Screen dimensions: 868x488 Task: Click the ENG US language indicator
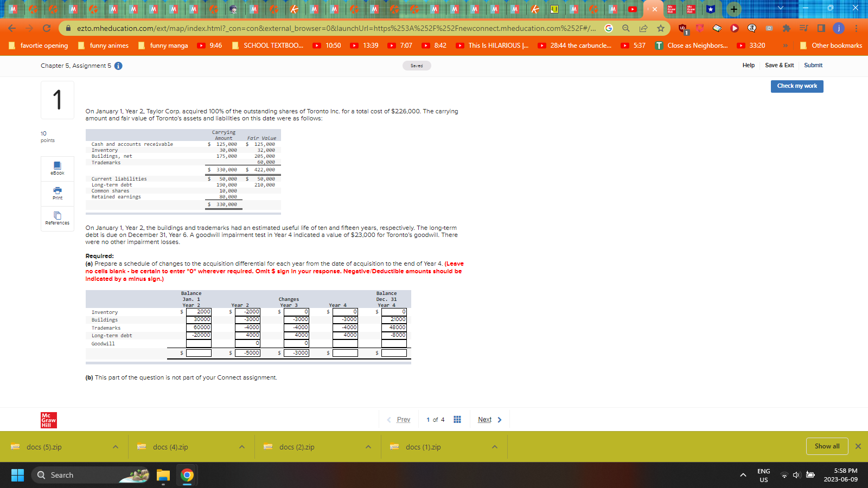[763, 475]
